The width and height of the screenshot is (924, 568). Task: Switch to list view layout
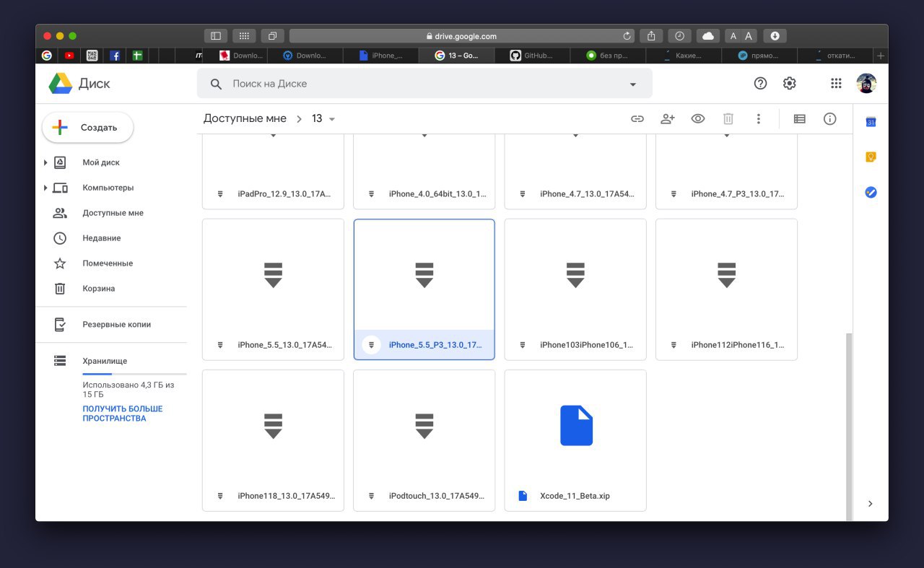(x=800, y=119)
